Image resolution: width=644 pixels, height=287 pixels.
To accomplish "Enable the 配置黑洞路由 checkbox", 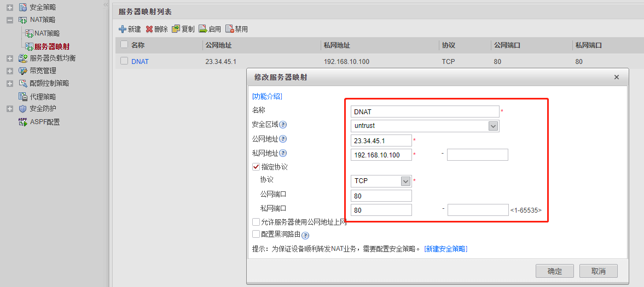I will click(256, 234).
